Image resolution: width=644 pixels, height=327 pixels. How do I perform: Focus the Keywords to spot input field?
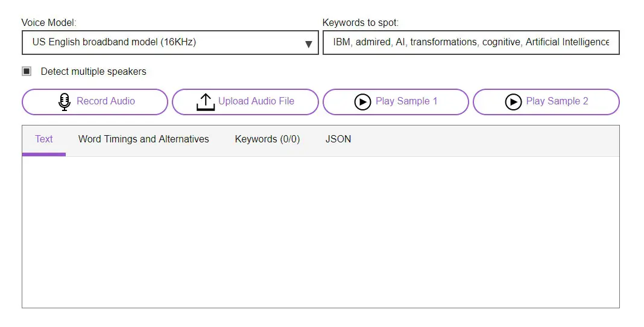pos(471,42)
